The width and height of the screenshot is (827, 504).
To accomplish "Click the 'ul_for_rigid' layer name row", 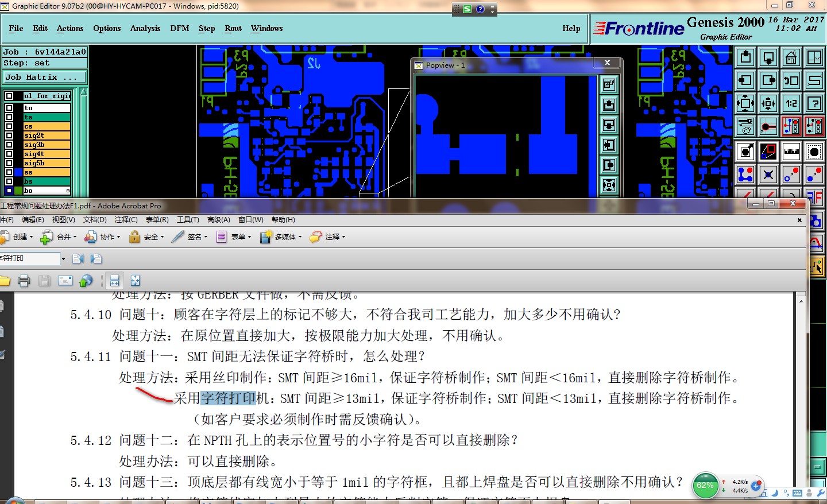I will pyautogui.click(x=47, y=96).
